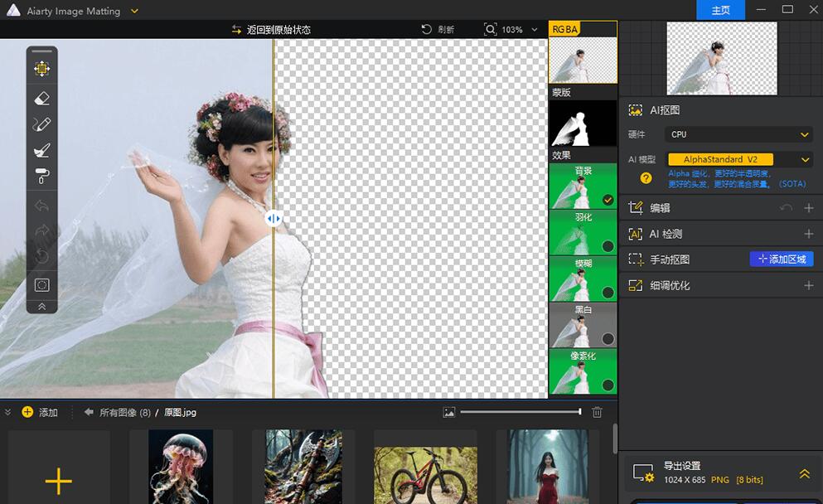Select the Eraser tool in the left toolbar
The width and height of the screenshot is (823, 504).
[x=41, y=98]
